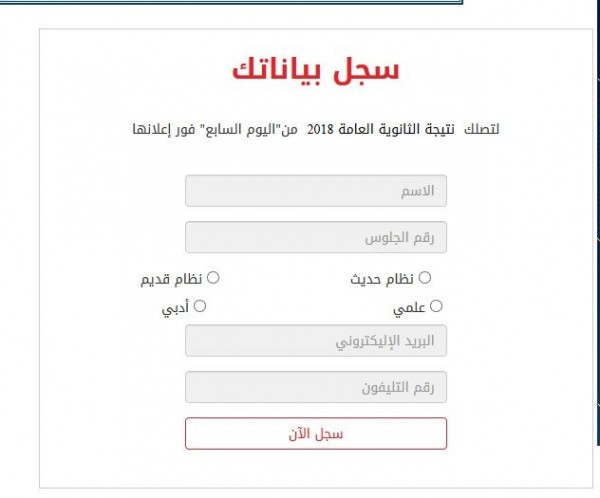Click the red سجل بياناتك heading
The height and width of the screenshot is (498, 600).
pyautogui.click(x=316, y=71)
